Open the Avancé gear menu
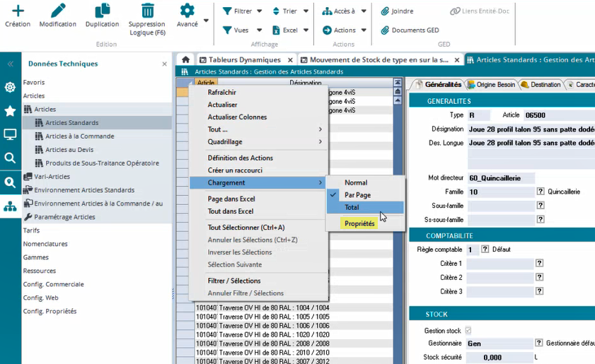Screen dimensions: 595x364 coord(187,11)
